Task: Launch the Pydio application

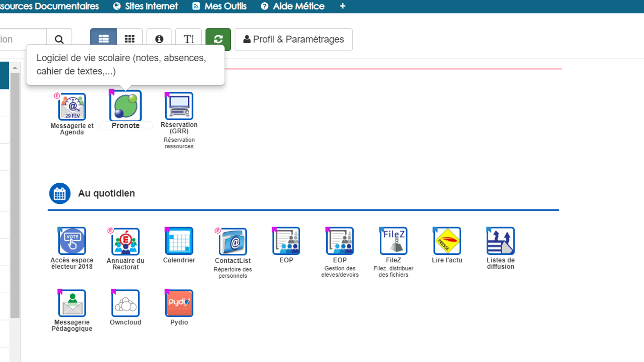Action: 179,303
